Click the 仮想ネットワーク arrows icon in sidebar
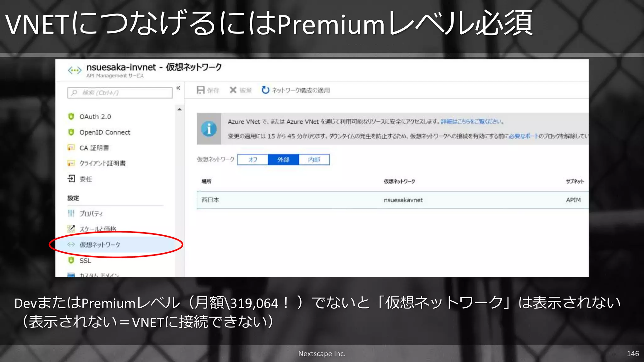Image resolution: width=644 pixels, height=362 pixels. tap(71, 244)
